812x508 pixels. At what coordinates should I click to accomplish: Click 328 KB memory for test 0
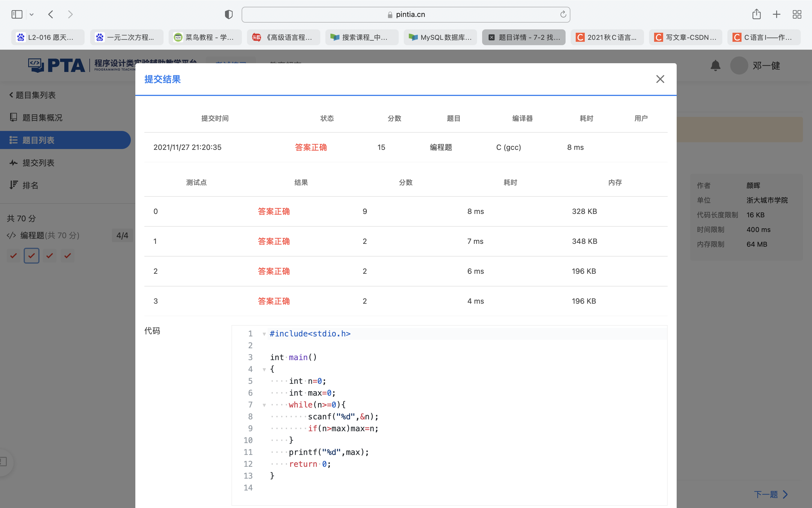584,211
